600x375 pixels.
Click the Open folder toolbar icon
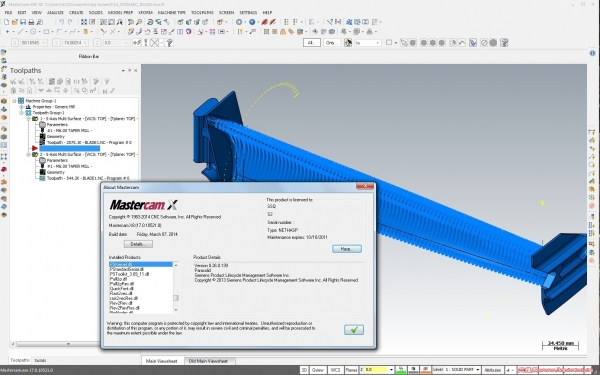coord(15,22)
